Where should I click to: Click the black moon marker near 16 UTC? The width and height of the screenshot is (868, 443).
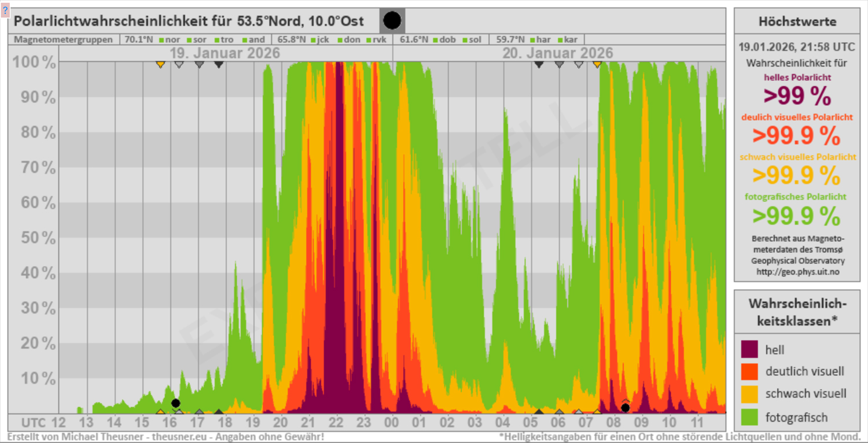point(175,403)
